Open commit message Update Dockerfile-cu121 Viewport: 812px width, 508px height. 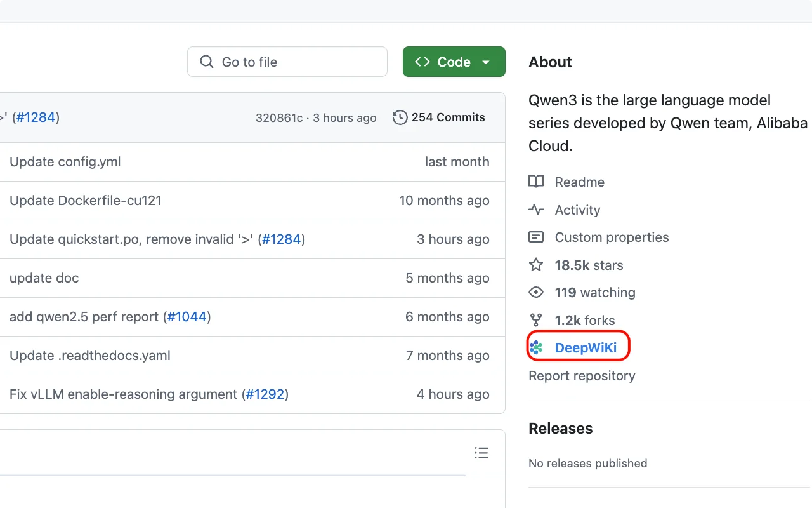86,201
